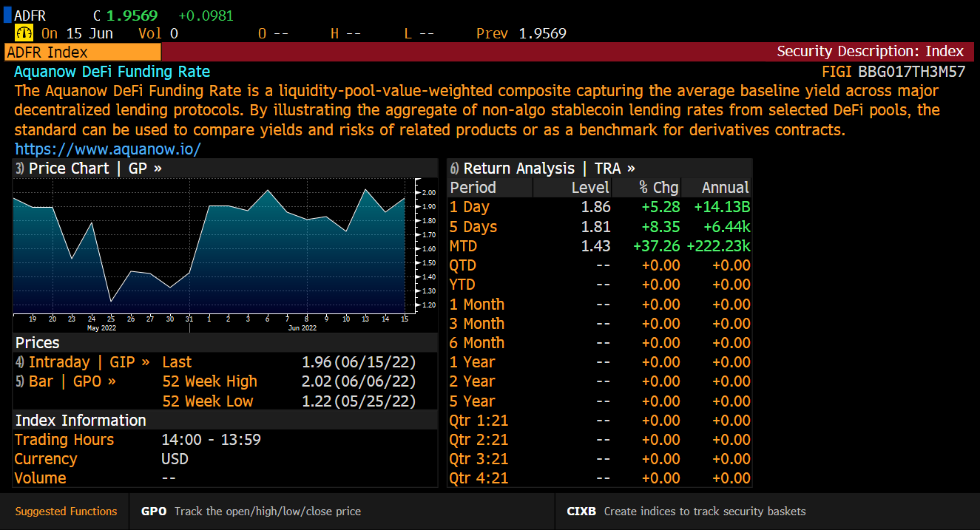980x530 pixels.
Task: Click the yellow delayed-data clock icon
Action: [24, 33]
